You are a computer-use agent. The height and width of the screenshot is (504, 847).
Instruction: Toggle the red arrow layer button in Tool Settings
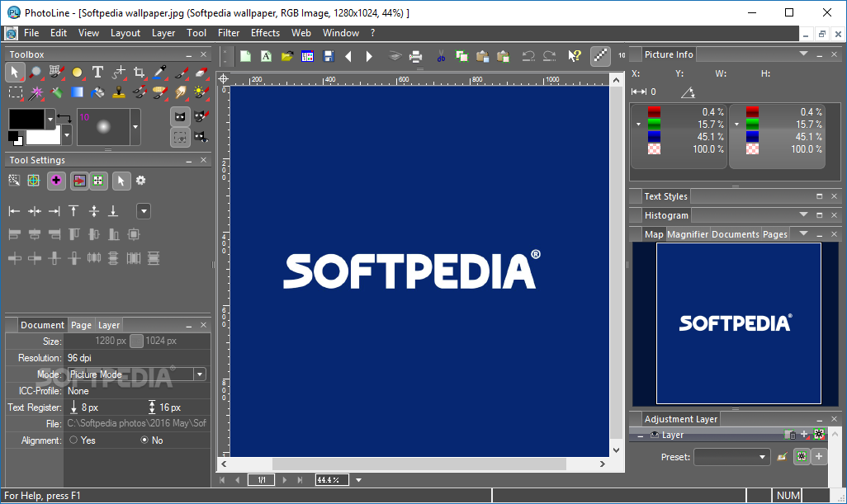(x=79, y=181)
